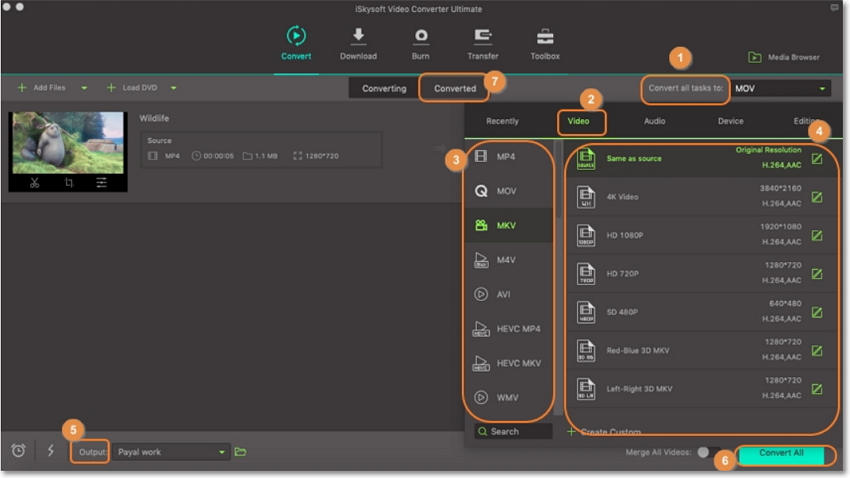Screen dimensions: 850x478
Task: Open effects adjustment sliders icon
Action: click(x=102, y=183)
